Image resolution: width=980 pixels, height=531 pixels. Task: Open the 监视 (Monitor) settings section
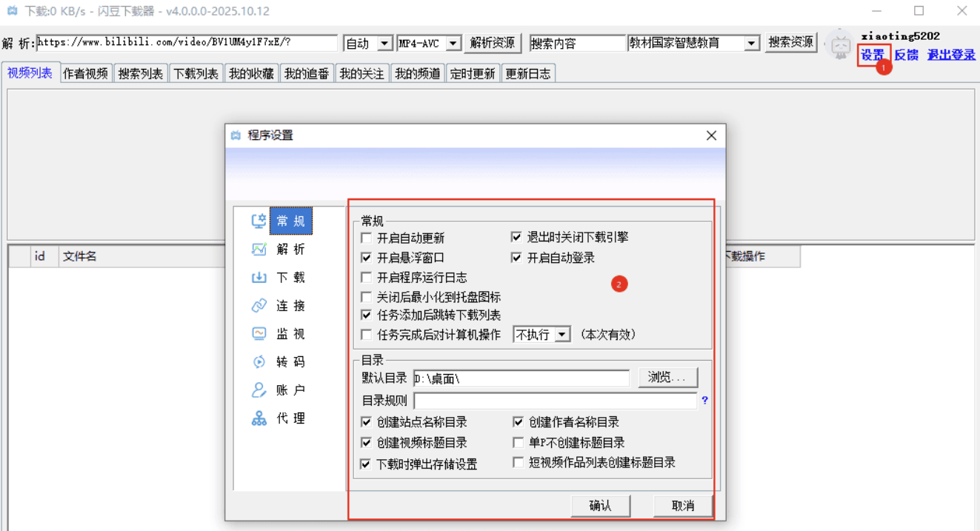pyautogui.click(x=290, y=333)
